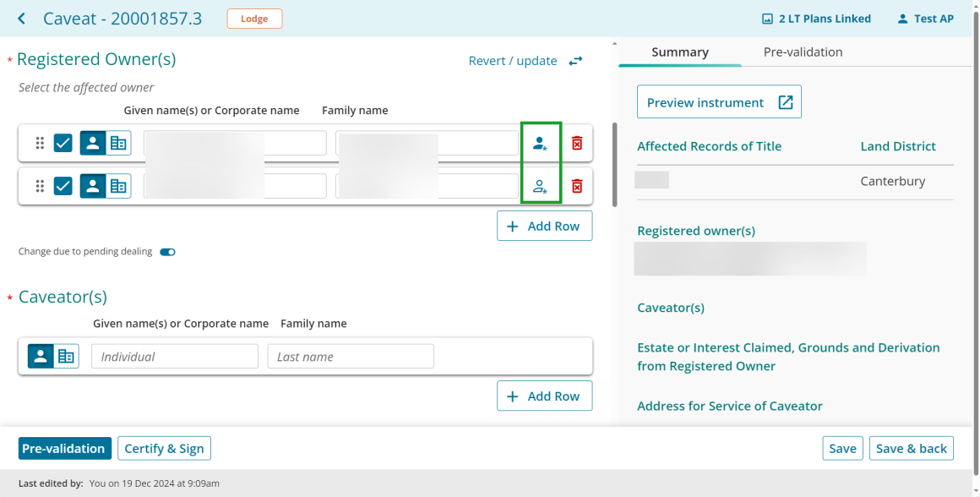Click given name field of second registered owner
Viewport: 980px width, 497px height.
[x=235, y=186]
